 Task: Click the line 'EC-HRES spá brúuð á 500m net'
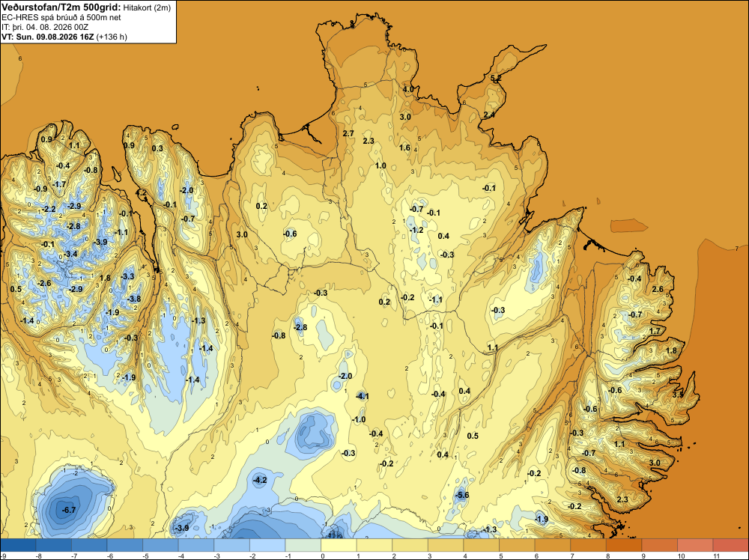[x=61, y=18]
